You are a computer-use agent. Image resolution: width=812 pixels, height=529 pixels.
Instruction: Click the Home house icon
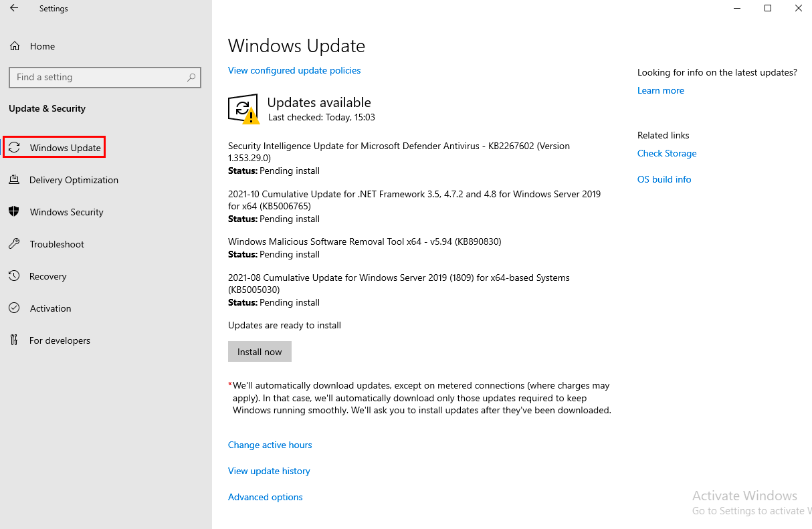coord(15,46)
